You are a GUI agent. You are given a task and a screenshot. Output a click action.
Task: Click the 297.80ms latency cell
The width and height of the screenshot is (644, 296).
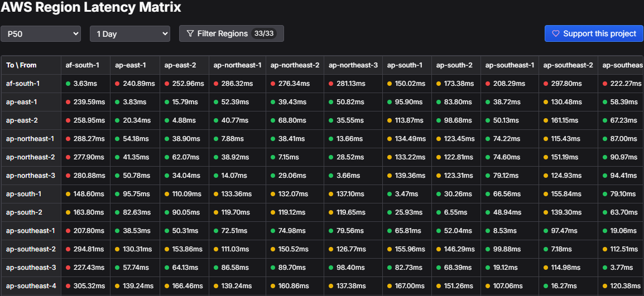tap(568, 84)
